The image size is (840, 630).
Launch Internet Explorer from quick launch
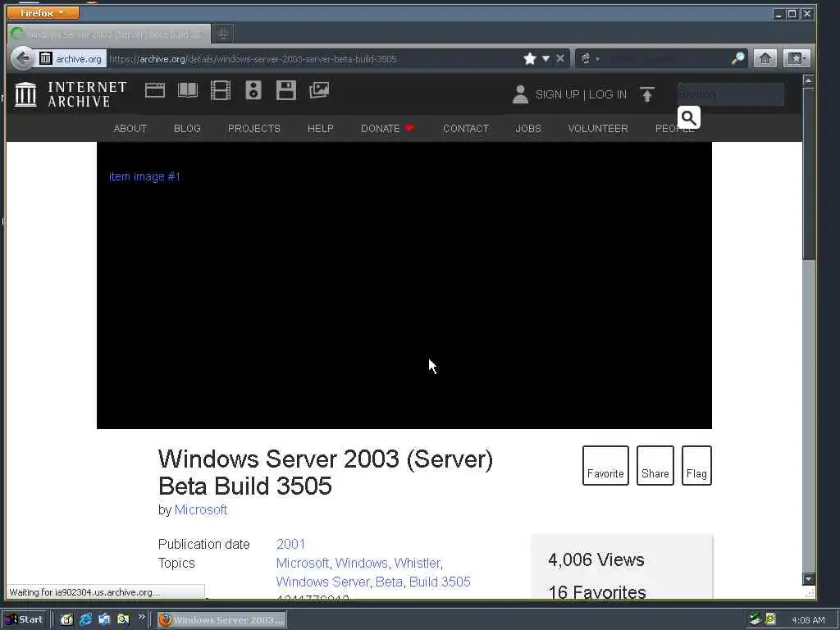tap(85, 619)
